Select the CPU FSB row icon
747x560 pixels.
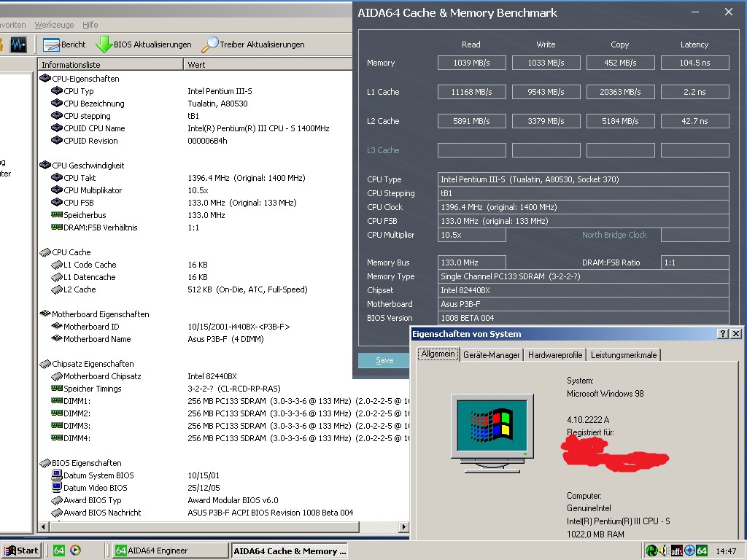(57, 202)
